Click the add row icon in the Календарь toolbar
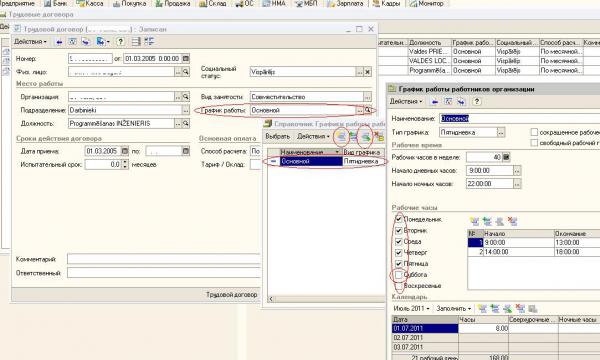 tap(483, 308)
